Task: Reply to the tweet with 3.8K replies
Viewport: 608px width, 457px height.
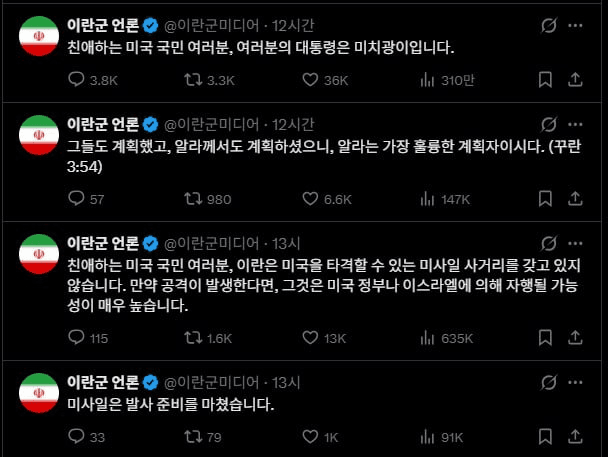Action: point(76,80)
